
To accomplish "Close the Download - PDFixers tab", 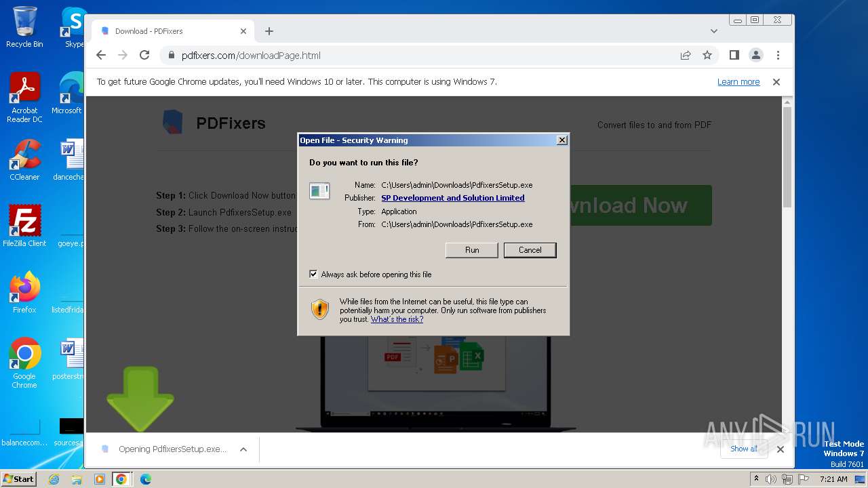I will (243, 31).
